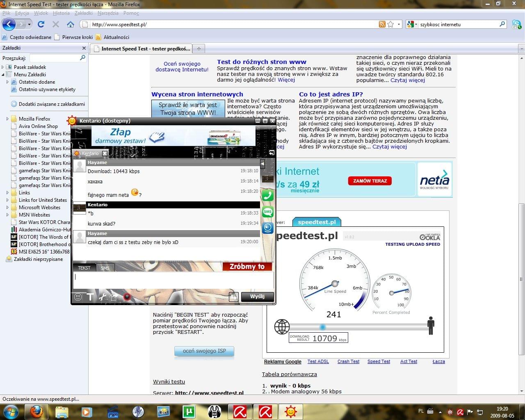The image size is (525, 420).
Task: Open the search engine dropdown arrow
Action: coord(415,25)
